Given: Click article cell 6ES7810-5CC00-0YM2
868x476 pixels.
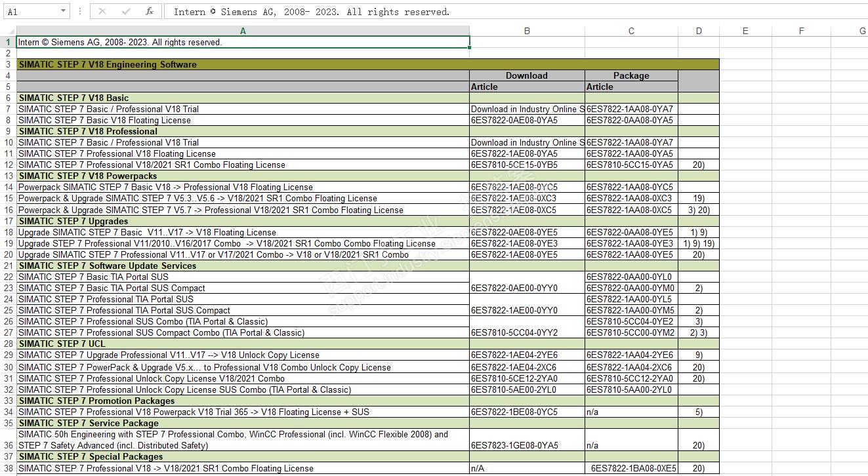Looking at the screenshot, I should [x=631, y=332].
